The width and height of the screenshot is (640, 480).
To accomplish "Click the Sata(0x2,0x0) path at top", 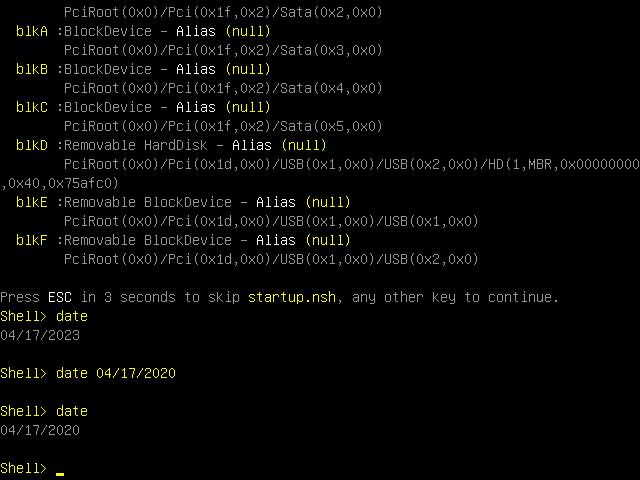I will tap(223, 12).
